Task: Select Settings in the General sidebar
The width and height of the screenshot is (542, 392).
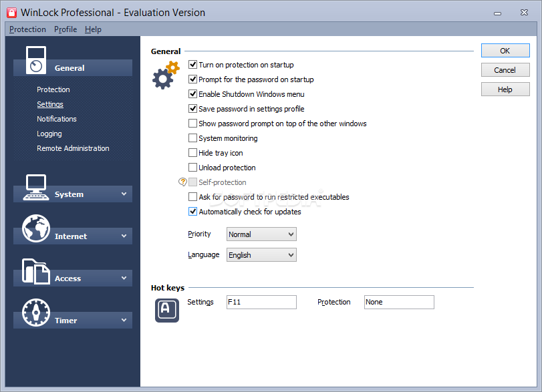Action: point(50,104)
